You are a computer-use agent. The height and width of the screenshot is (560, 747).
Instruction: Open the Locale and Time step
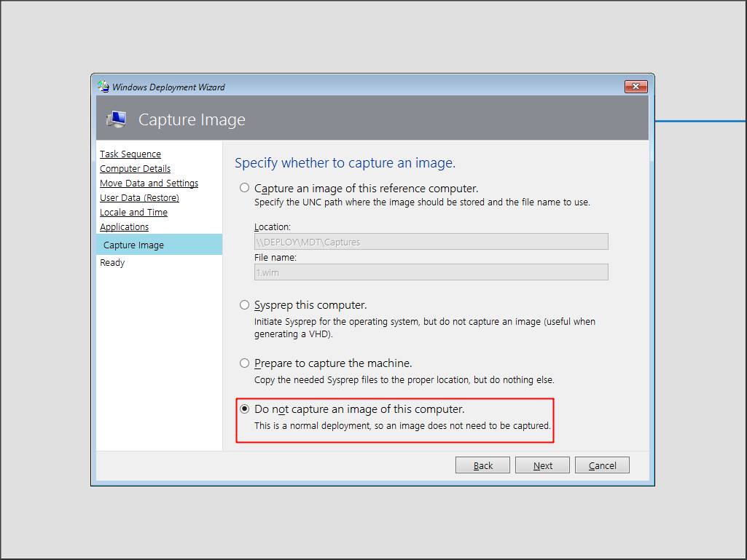click(x=133, y=213)
